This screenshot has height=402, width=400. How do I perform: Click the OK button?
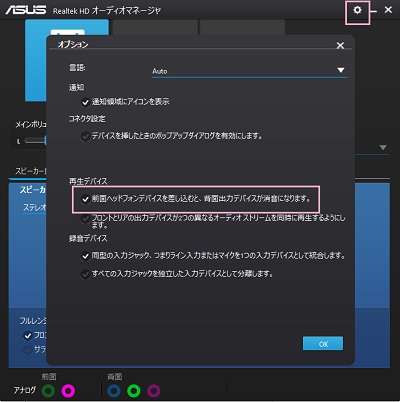click(x=323, y=343)
